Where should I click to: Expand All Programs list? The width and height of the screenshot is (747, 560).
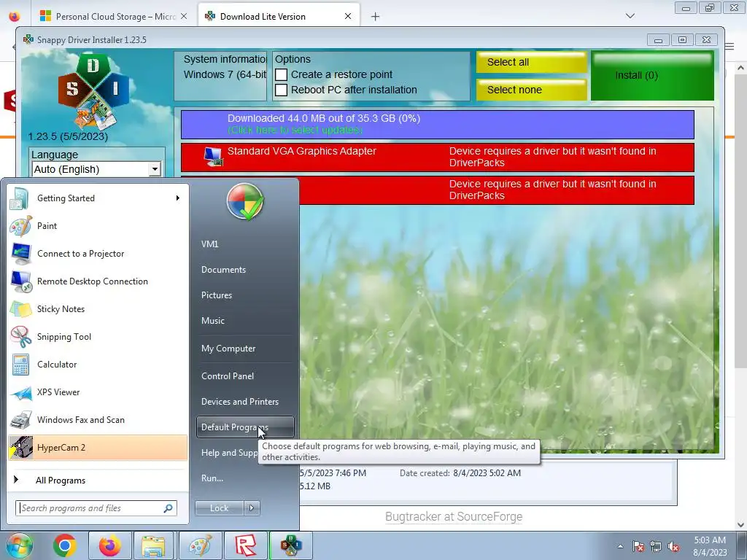(x=98, y=481)
